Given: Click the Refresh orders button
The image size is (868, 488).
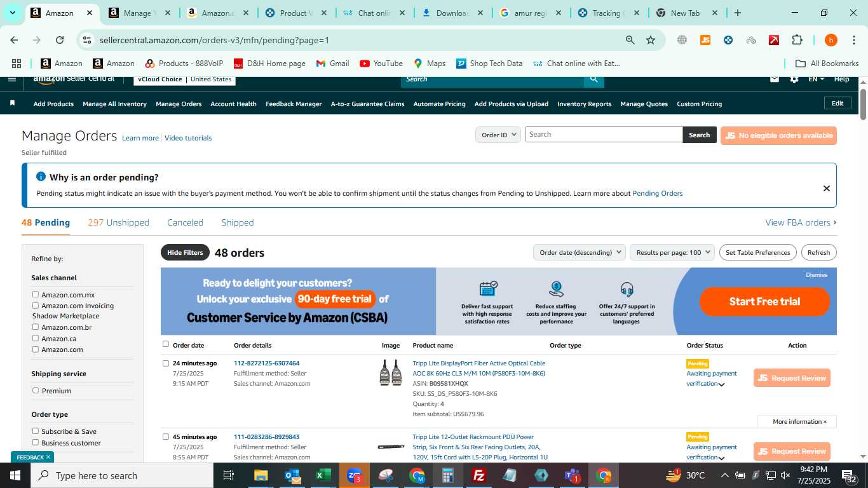Looking at the screenshot, I should [x=818, y=252].
